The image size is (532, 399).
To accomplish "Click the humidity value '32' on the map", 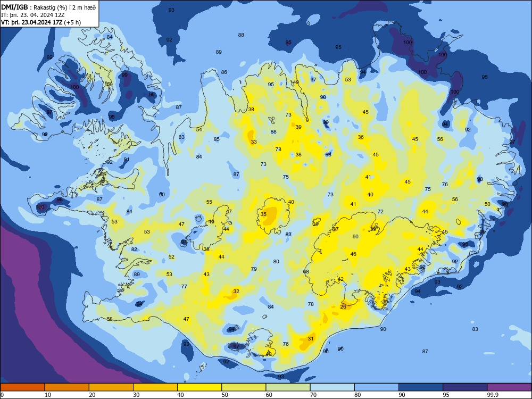I will coord(236,291).
